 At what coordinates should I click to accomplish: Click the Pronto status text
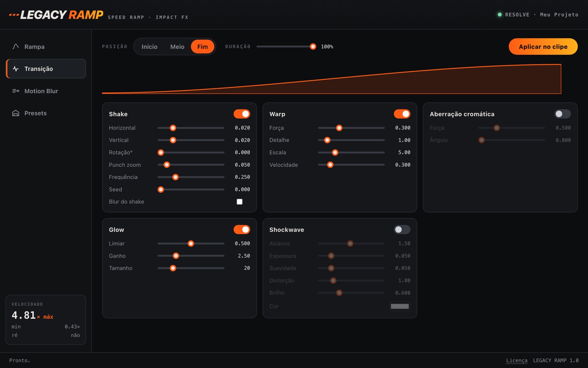[x=19, y=361]
